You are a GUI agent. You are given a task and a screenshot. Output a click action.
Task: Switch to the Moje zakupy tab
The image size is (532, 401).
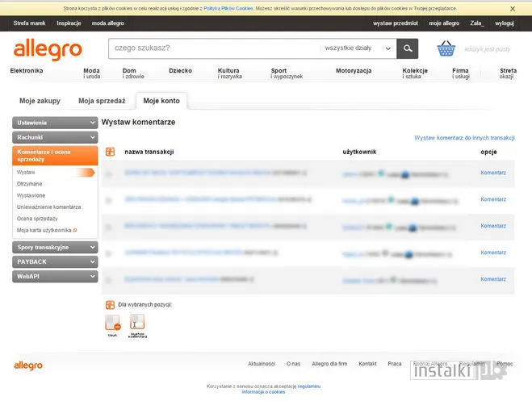pyautogui.click(x=40, y=101)
